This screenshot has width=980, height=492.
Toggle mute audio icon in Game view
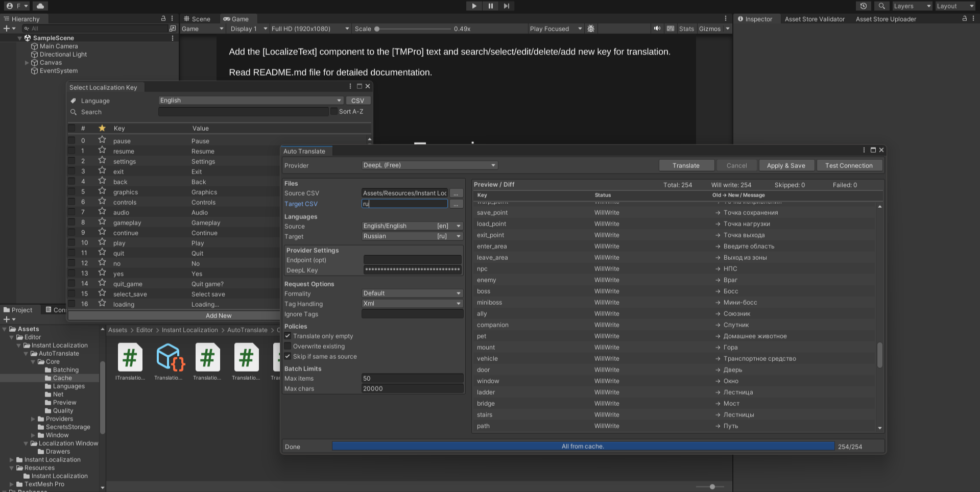coord(657,29)
